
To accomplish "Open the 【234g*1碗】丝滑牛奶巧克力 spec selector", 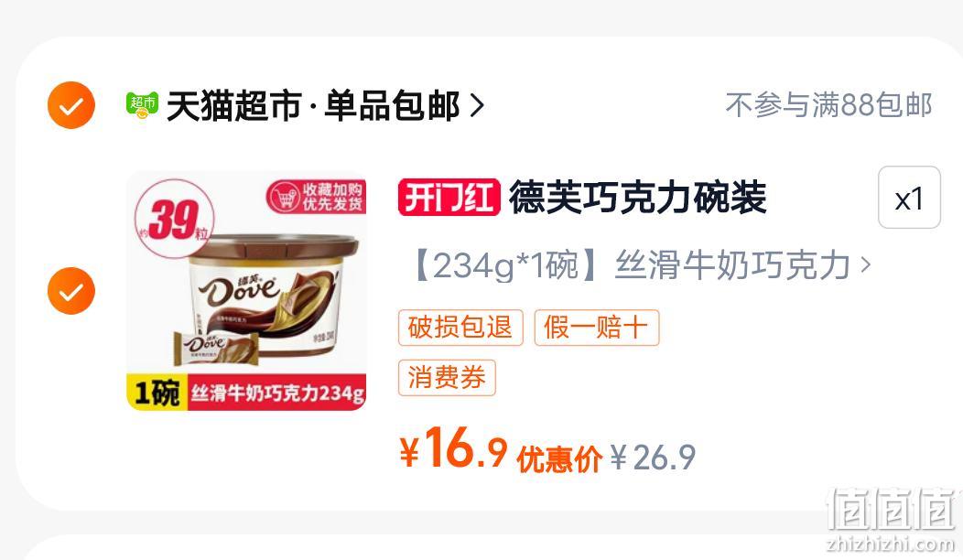I will pyautogui.click(x=640, y=265).
